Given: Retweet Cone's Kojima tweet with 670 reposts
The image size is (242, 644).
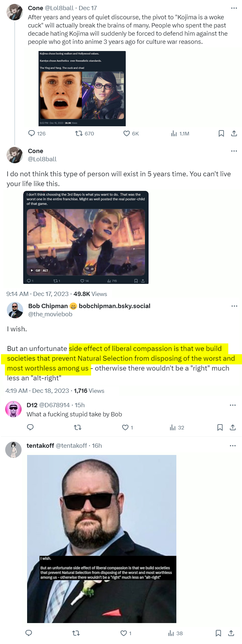Looking at the screenshot, I should point(79,133).
